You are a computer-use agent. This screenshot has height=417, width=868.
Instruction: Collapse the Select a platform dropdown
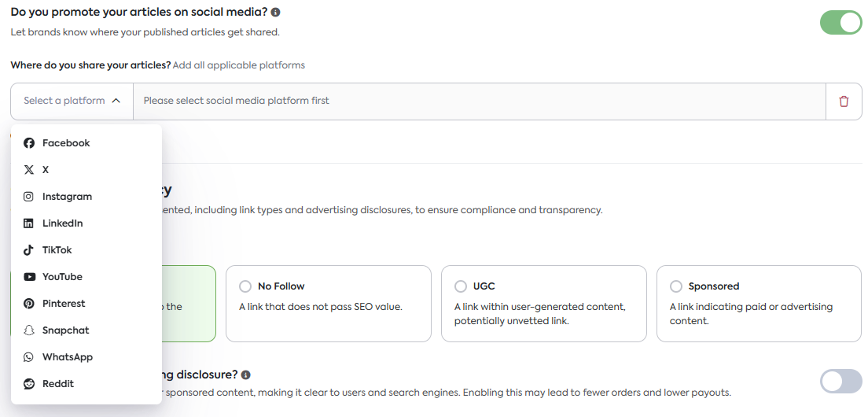tap(72, 101)
